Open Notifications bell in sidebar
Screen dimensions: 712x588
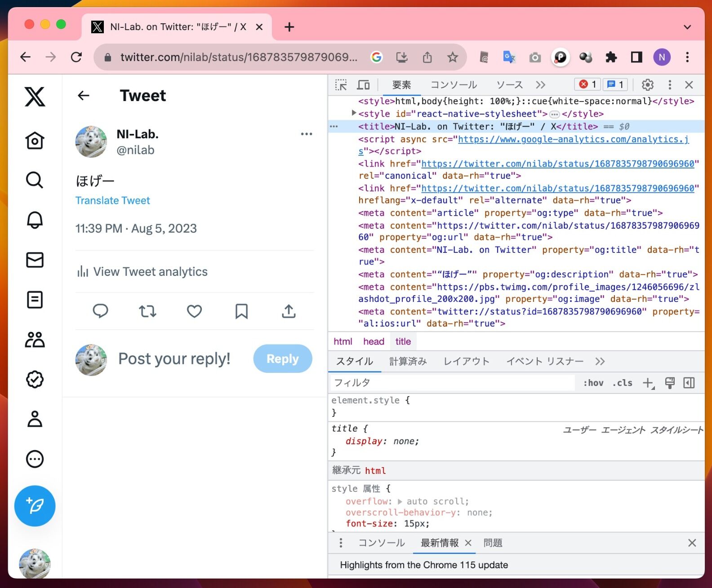pyautogui.click(x=35, y=220)
